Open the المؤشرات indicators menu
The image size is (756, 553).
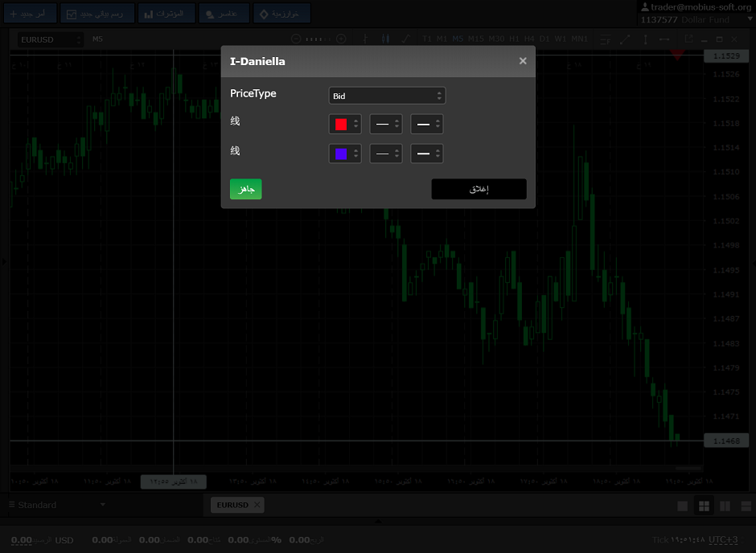click(x=166, y=14)
